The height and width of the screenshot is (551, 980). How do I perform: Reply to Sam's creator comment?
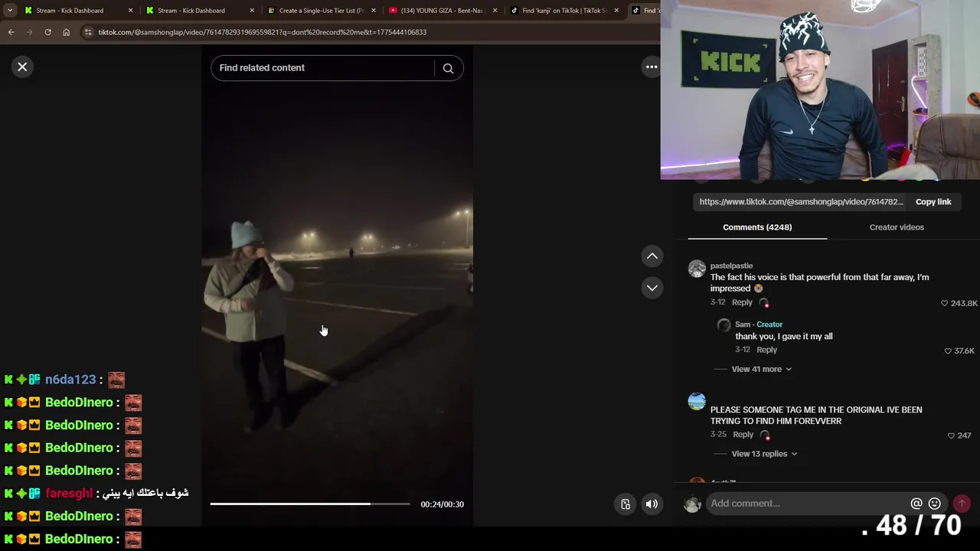[x=766, y=350]
